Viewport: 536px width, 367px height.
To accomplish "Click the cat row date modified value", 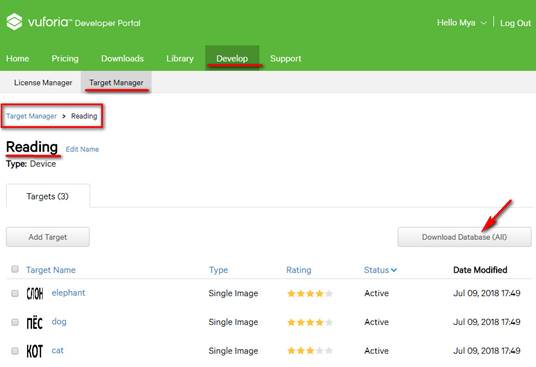I will (487, 351).
